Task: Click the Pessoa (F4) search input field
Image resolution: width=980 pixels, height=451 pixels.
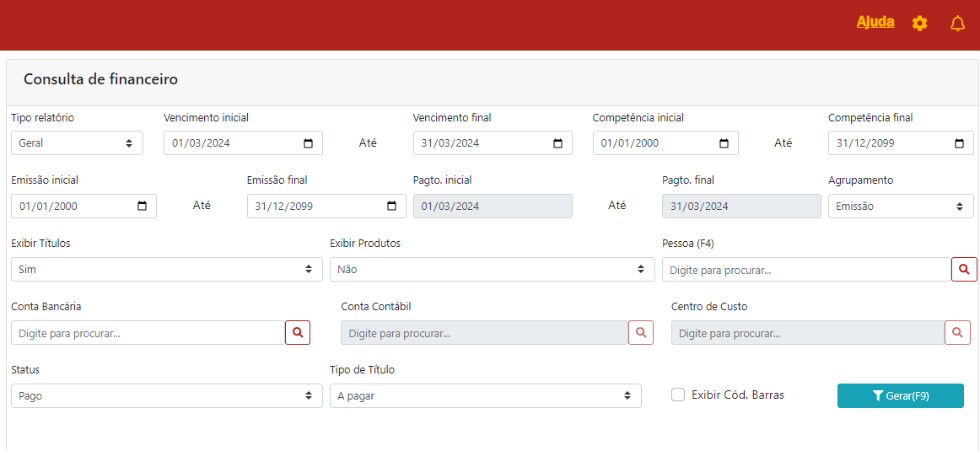Action: pos(806,270)
